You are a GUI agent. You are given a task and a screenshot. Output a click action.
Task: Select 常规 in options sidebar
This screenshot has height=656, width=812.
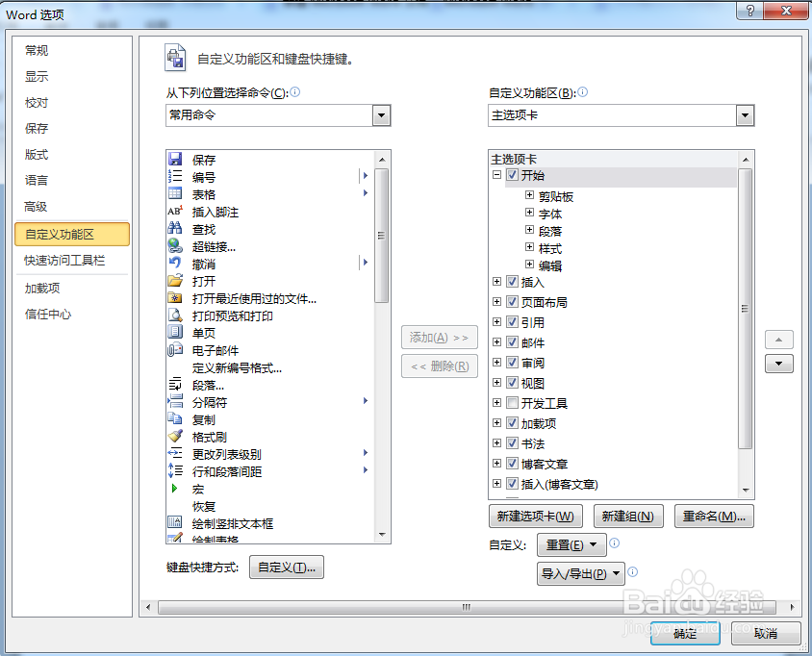click(x=37, y=50)
